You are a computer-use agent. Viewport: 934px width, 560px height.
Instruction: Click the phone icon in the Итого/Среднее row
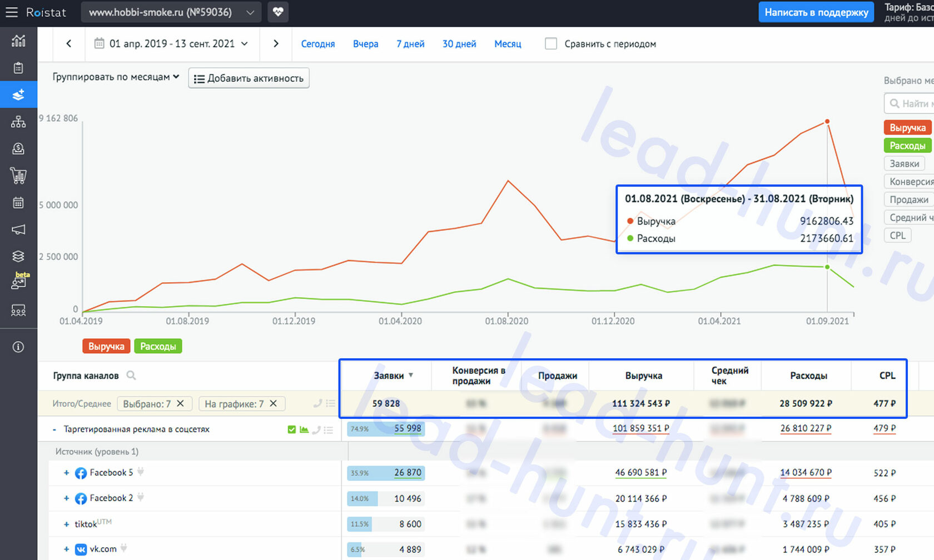tap(318, 403)
